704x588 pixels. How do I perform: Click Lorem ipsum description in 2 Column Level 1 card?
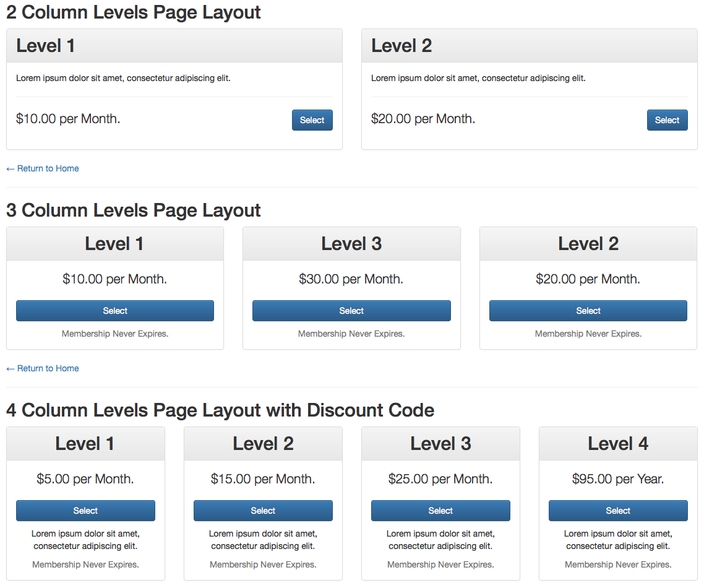[124, 78]
